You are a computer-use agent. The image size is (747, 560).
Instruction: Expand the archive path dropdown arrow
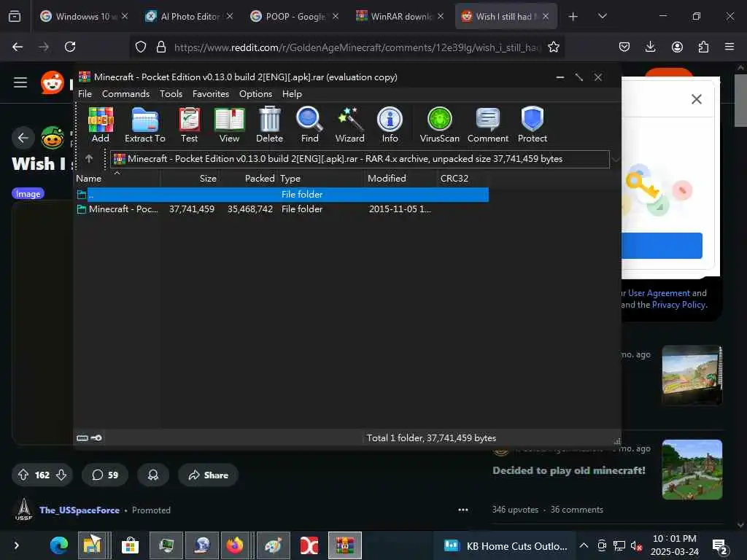tap(616, 160)
